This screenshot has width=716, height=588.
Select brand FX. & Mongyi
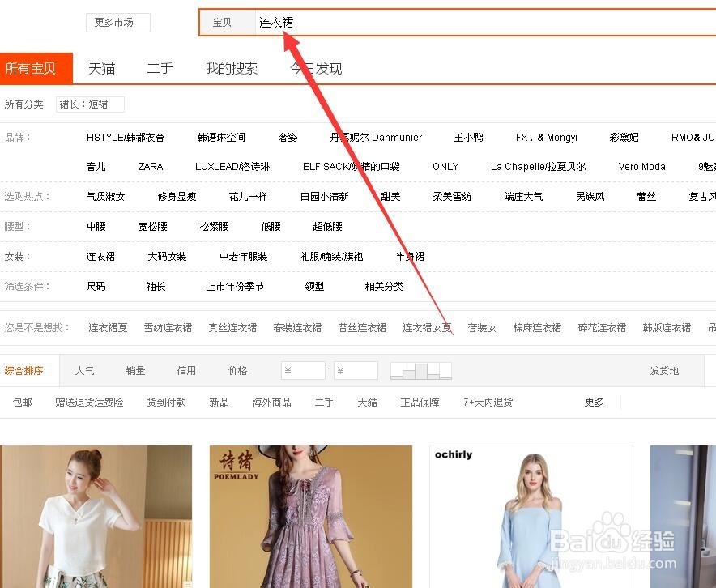point(547,138)
